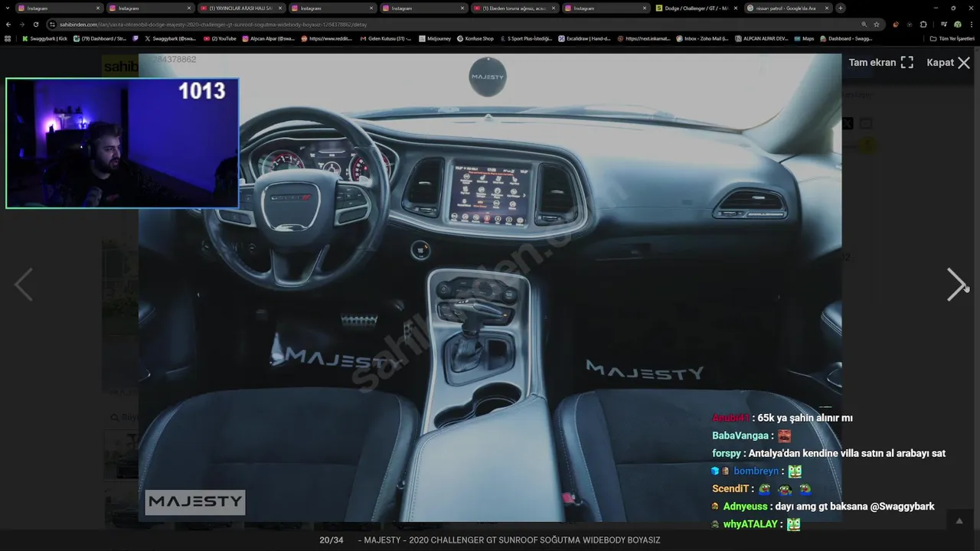This screenshot has height=551, width=980.
Task: Switch to YAYINCILAR ARASI HALI SAHA tab
Action: point(241,8)
